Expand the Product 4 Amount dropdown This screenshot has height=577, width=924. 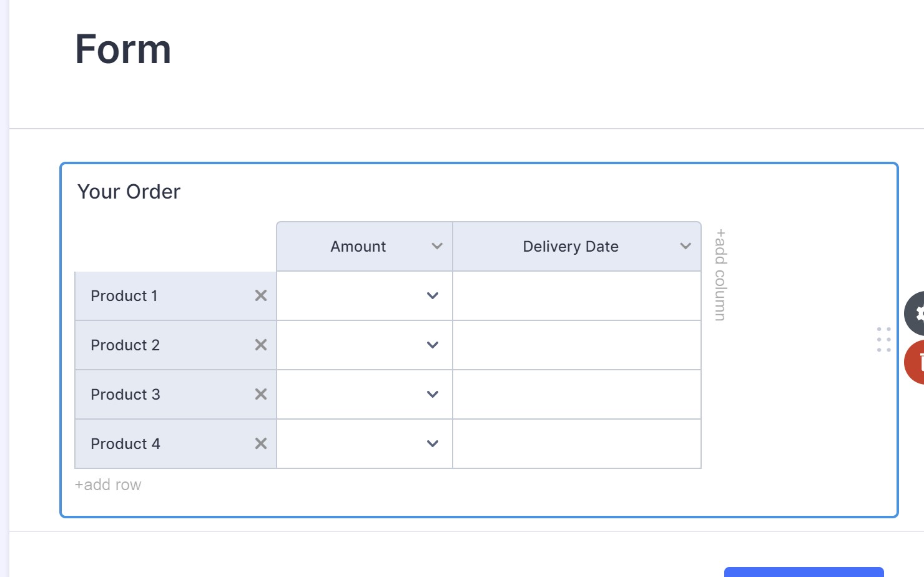[433, 444]
